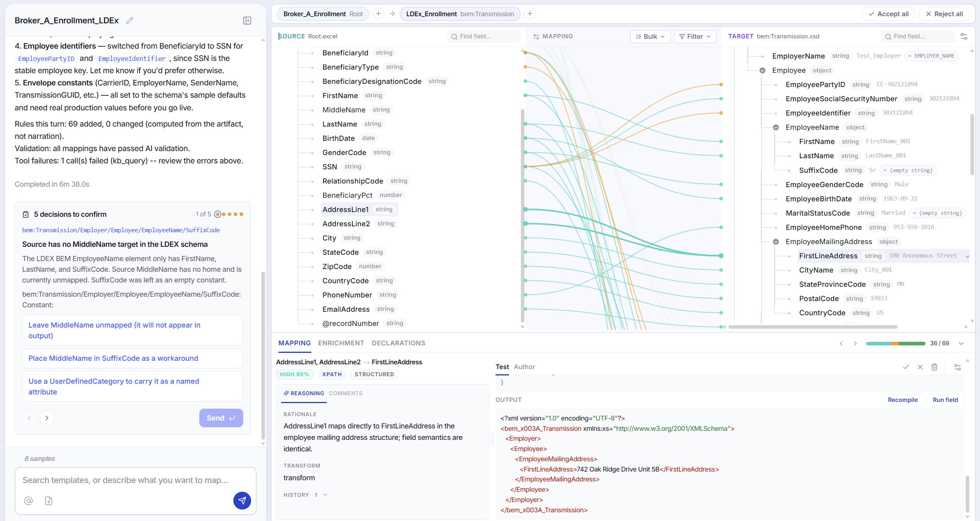
Task: Click Reject all button
Action: pyautogui.click(x=944, y=14)
